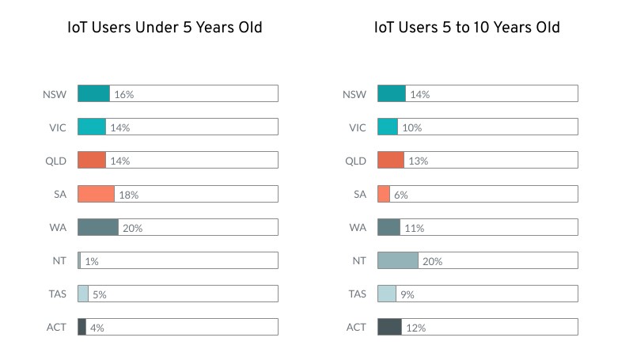Screen dimensions: 633x364
Task: Select the VIC 10% bar
Action: (x=388, y=127)
